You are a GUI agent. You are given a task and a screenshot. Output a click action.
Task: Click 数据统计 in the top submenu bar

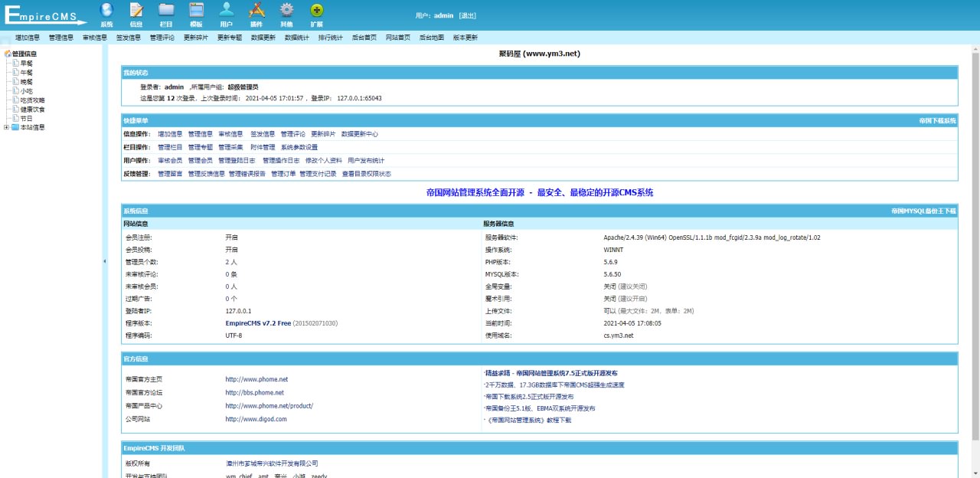(x=297, y=37)
